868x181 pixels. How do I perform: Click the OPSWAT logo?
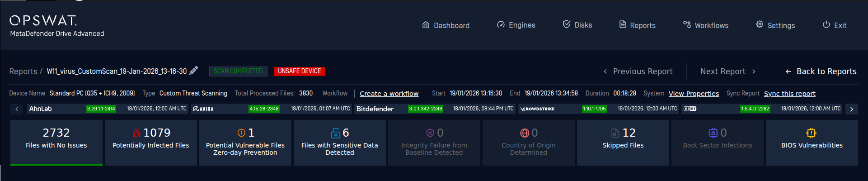tap(43, 20)
